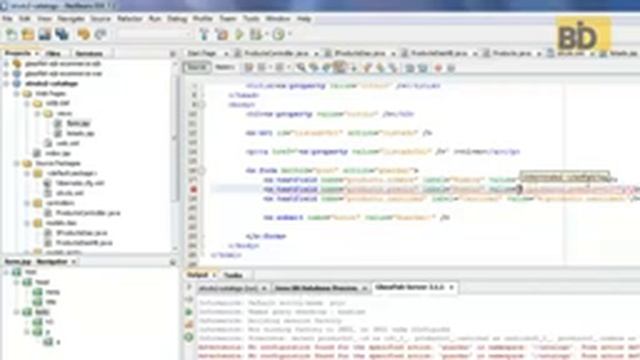Click the top icon in Output window sidebar
The image size is (640, 360).
tap(189, 288)
